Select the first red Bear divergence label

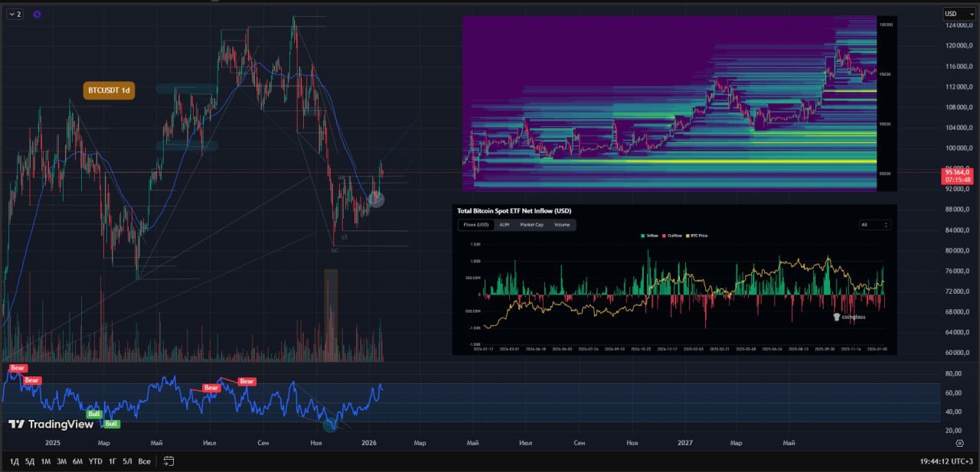[17, 369]
